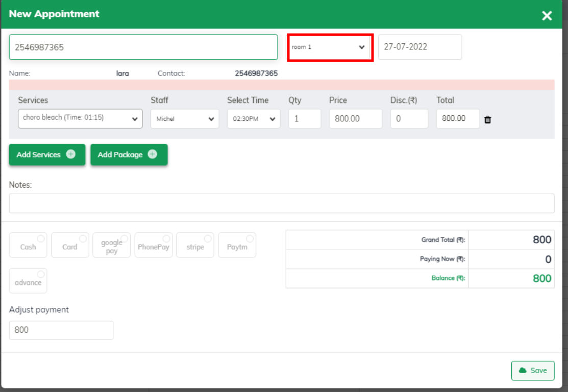Click the Disc. discount field

click(x=409, y=119)
